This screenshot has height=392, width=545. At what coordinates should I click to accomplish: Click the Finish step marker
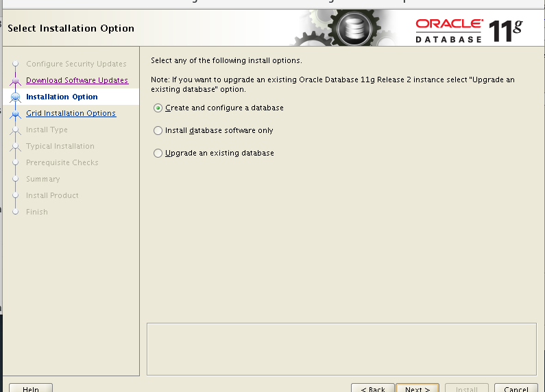click(x=15, y=212)
